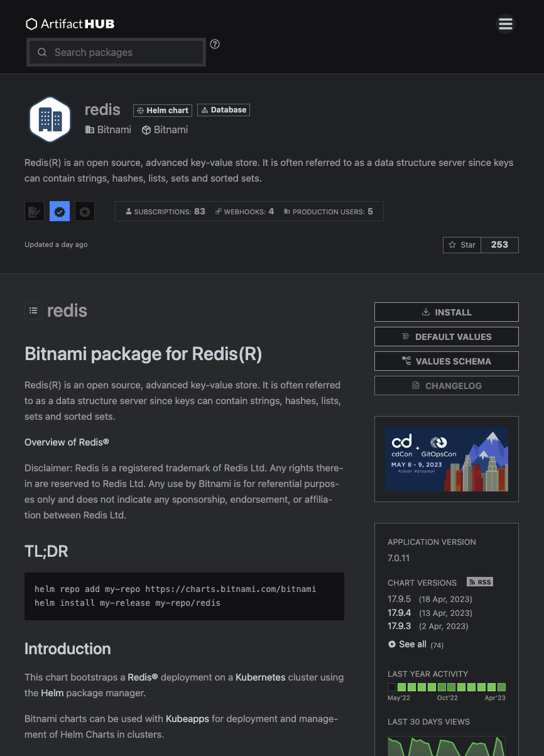Image resolution: width=544 pixels, height=756 pixels.
Task: Open VALUES SCHEMA
Action: click(447, 361)
